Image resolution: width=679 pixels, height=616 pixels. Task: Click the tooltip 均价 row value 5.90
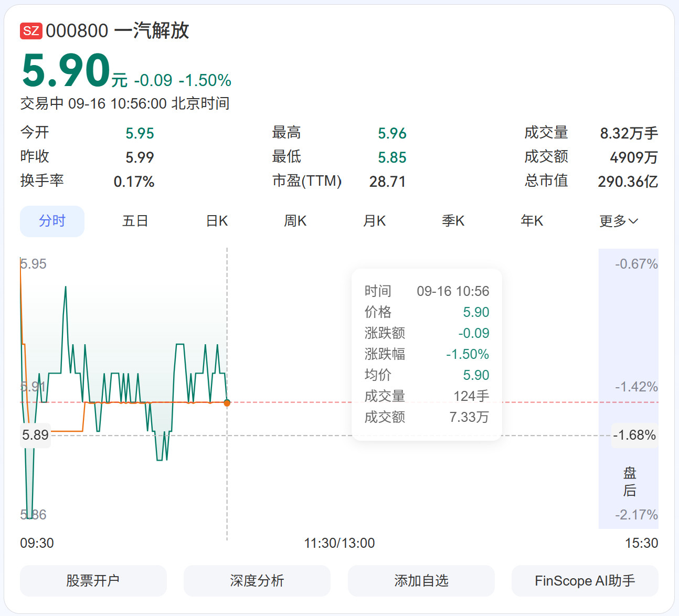(476, 375)
